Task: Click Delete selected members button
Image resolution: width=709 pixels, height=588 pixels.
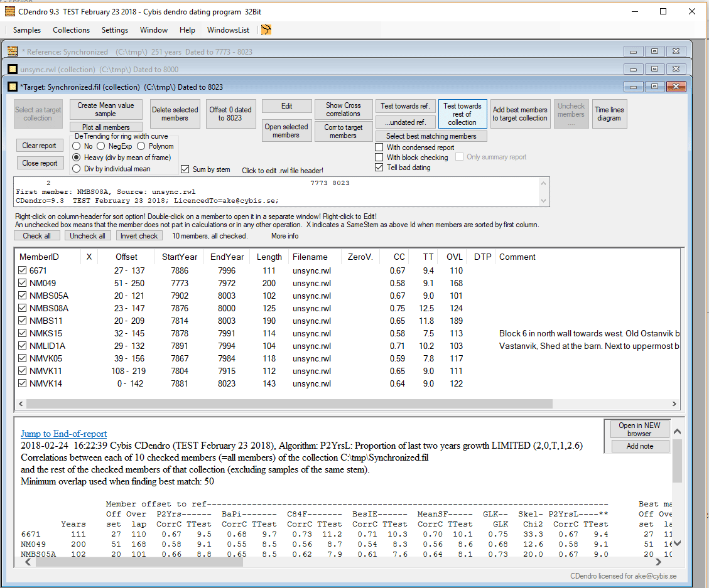Action: click(175, 114)
